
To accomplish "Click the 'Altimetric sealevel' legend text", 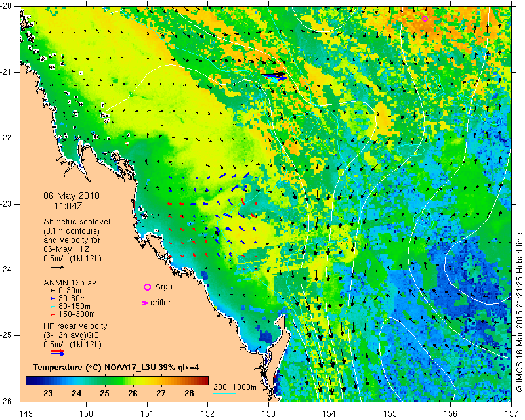I will click(x=77, y=222).
